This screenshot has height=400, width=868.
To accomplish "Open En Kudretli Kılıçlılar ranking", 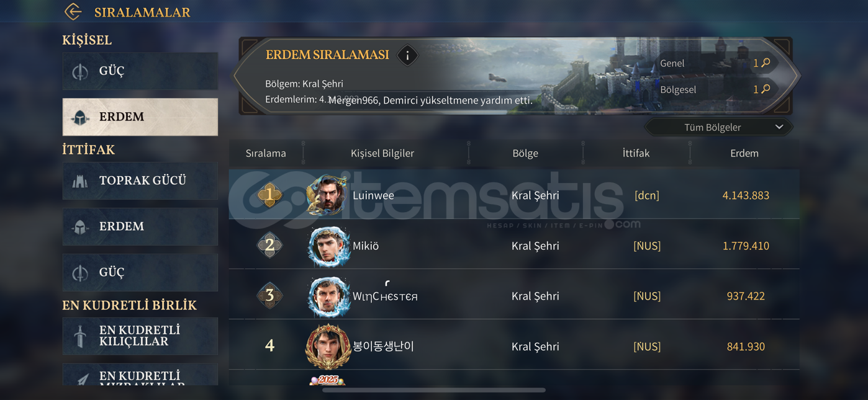I will 140,336.
